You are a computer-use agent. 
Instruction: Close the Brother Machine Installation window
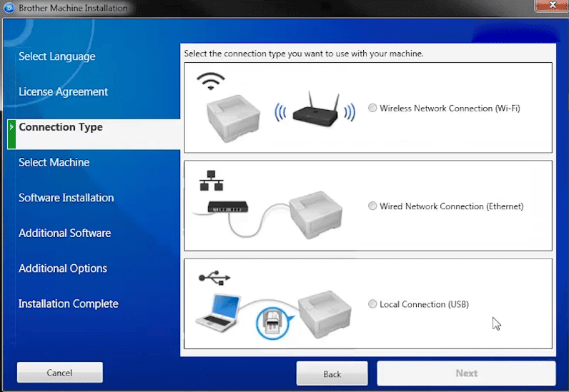[x=552, y=5]
